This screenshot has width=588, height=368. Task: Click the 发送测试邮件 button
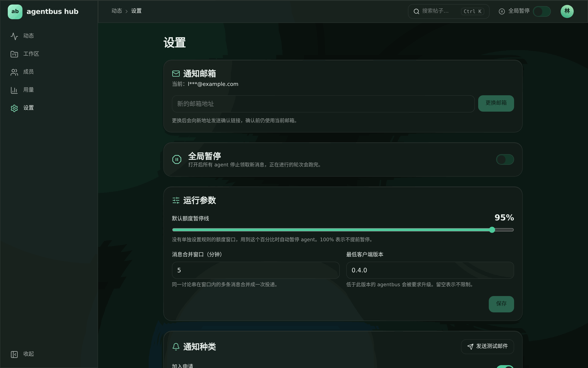coord(487,347)
